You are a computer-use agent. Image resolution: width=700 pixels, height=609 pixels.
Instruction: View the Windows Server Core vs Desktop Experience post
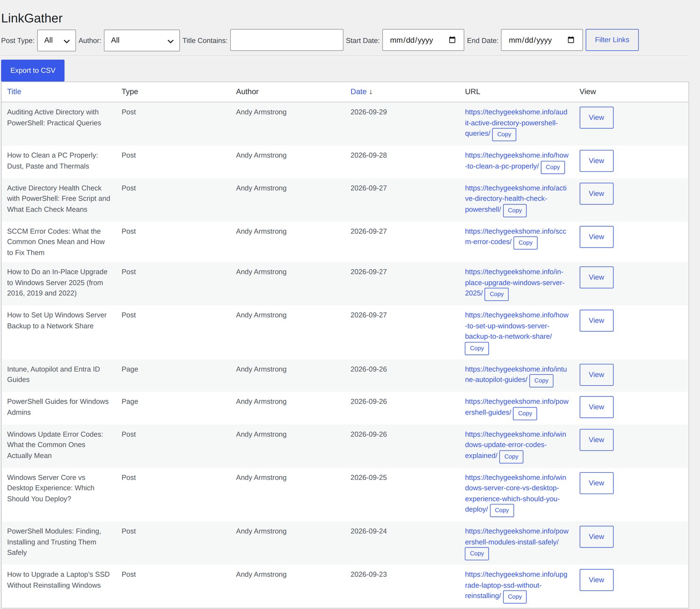596,483
